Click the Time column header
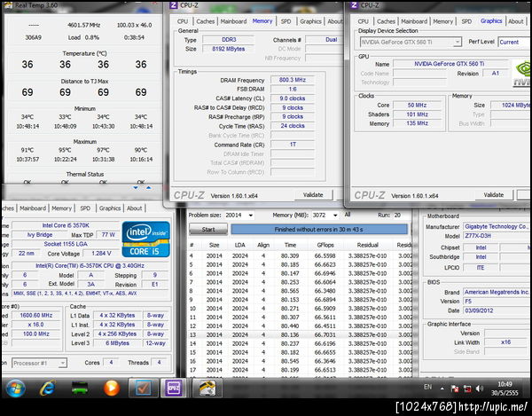532x416 pixels. click(x=290, y=245)
